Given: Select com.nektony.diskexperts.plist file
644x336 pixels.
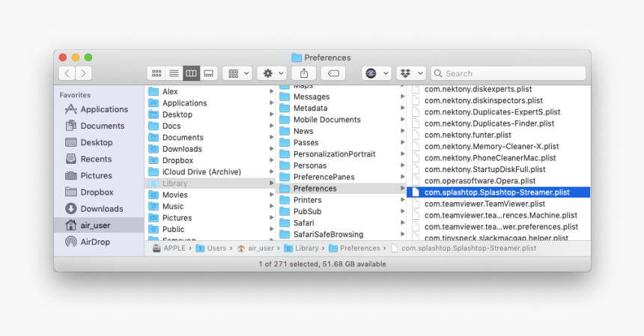Looking at the screenshot, I should click(x=498, y=89).
